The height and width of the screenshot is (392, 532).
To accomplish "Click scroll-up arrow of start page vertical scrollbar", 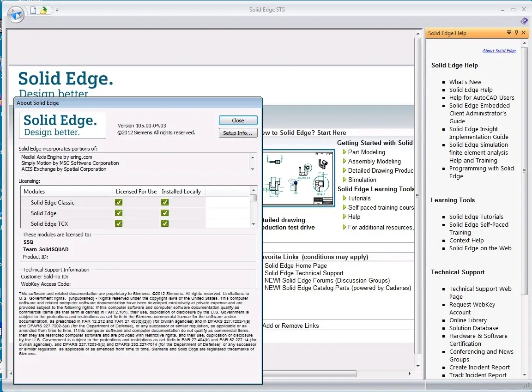I will point(418,34).
